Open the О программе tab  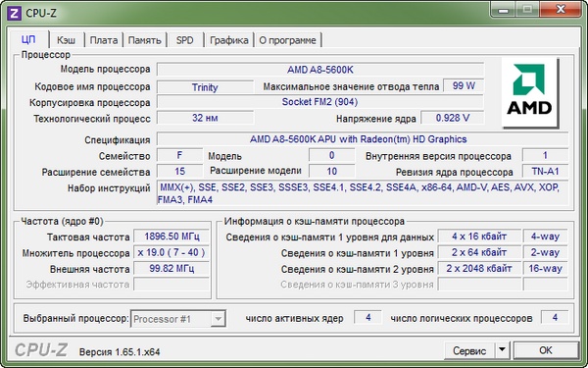(287, 40)
